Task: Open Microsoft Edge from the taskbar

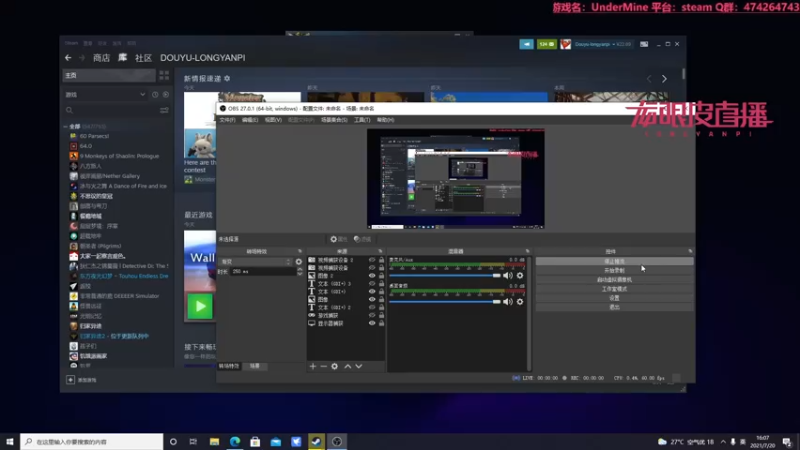Action: [x=235, y=441]
